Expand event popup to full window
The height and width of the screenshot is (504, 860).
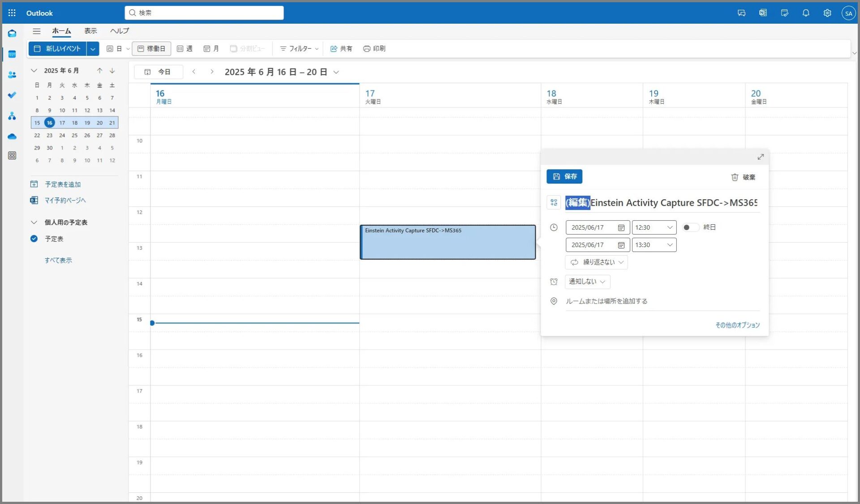click(760, 157)
